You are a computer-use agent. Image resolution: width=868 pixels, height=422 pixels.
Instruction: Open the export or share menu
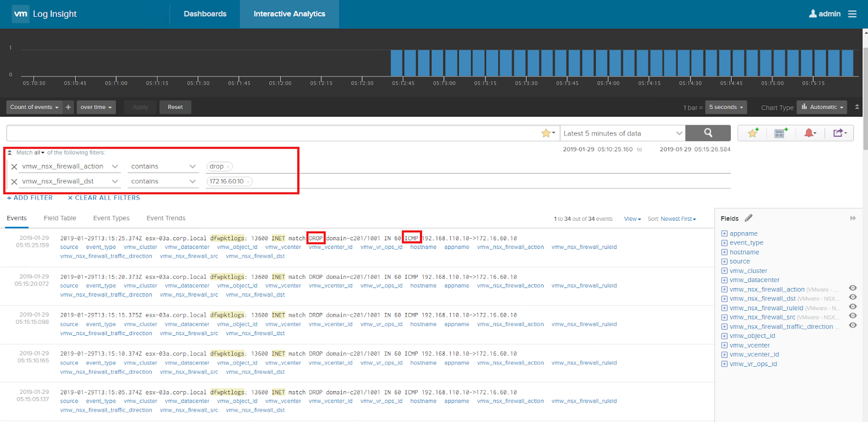tap(840, 133)
